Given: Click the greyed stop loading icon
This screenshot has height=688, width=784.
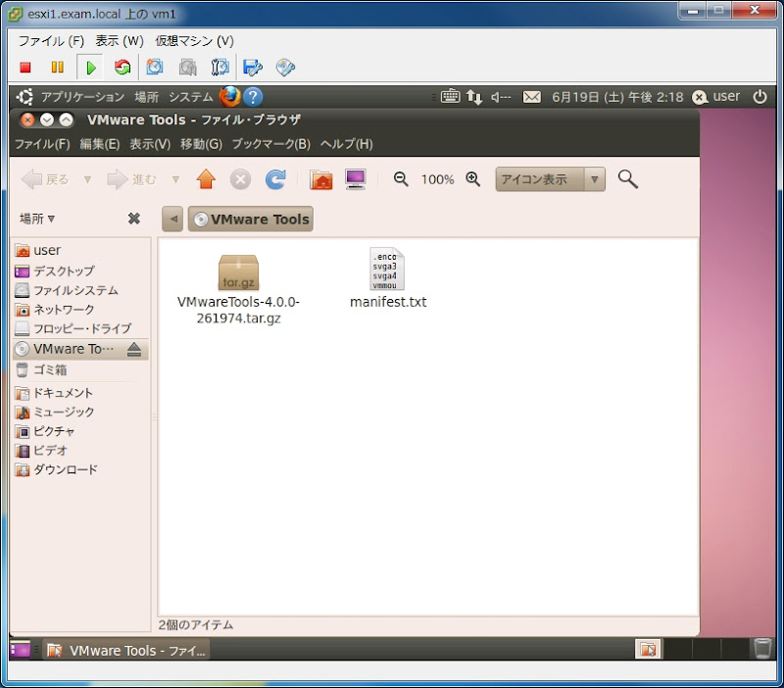Looking at the screenshot, I should pos(240,179).
